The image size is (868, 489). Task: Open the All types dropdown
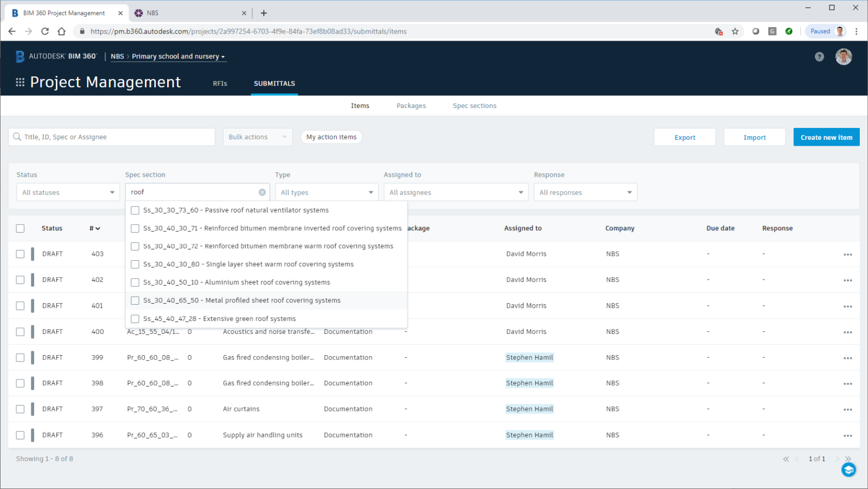click(x=327, y=192)
